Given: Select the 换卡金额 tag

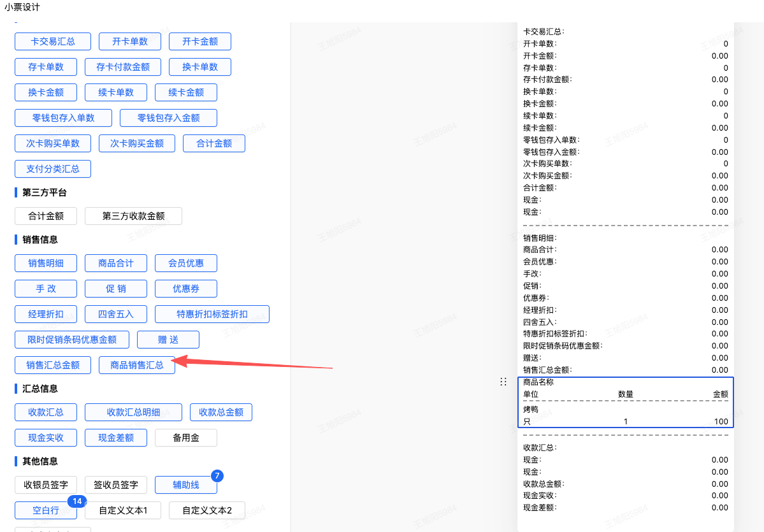Looking at the screenshot, I should pos(46,92).
